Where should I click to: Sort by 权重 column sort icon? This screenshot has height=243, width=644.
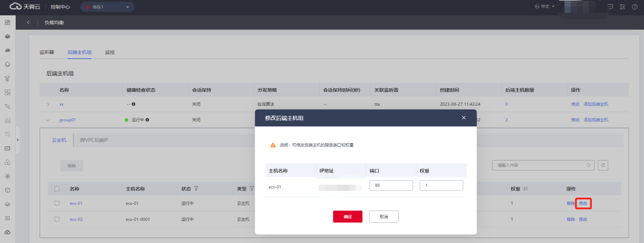point(526,189)
